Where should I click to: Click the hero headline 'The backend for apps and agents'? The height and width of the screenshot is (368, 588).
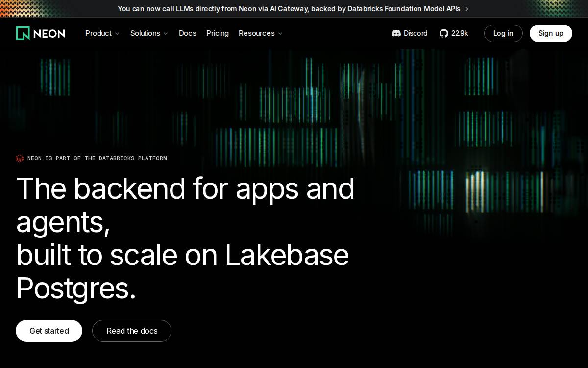click(x=185, y=205)
